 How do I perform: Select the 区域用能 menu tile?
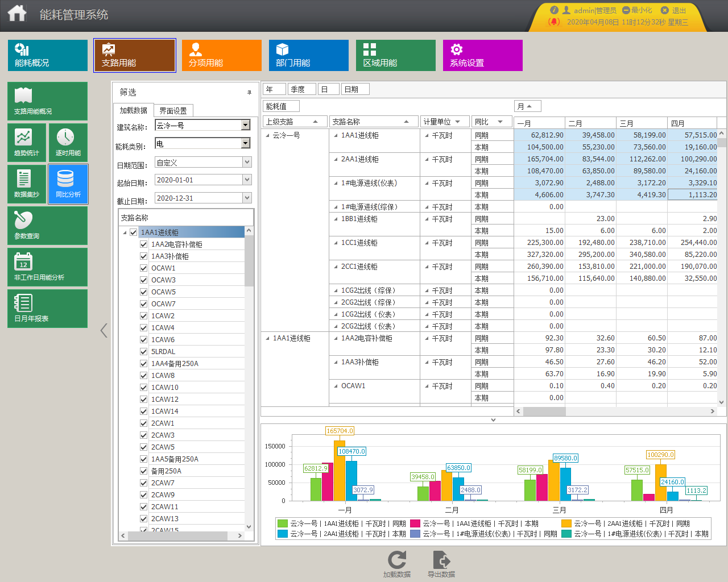tap(396, 55)
